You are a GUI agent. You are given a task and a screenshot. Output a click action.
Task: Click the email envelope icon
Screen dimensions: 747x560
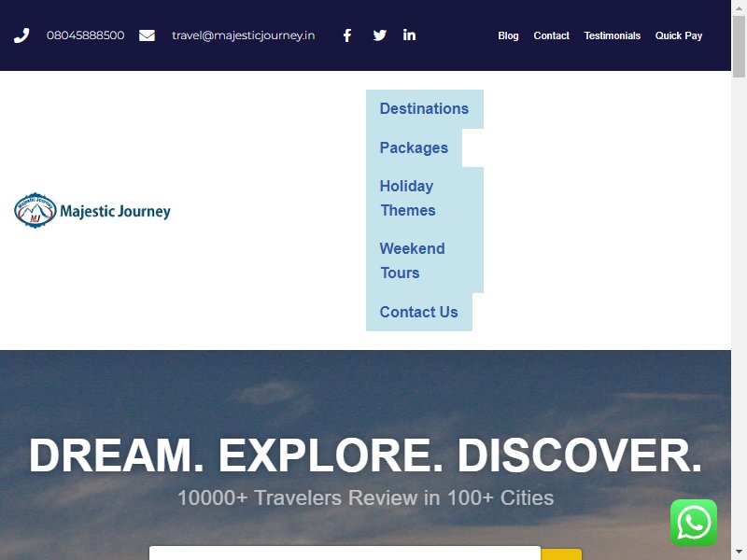147,35
